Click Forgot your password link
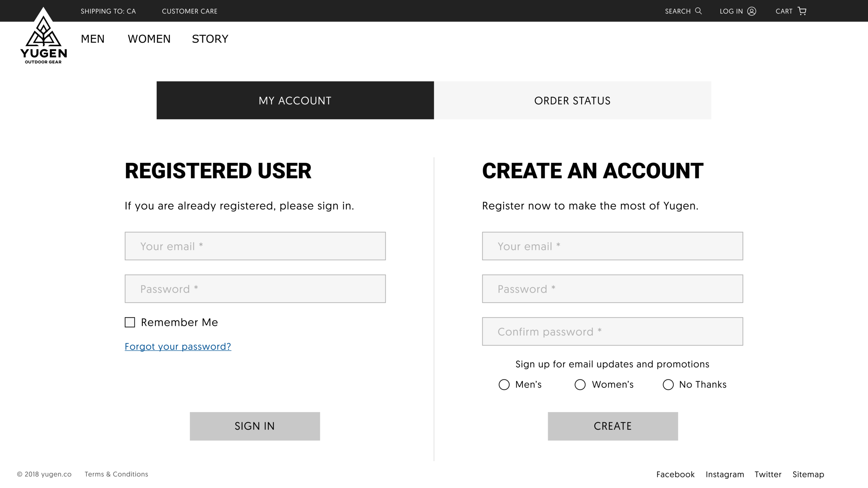This screenshot has height=488, width=868. pos(178,346)
